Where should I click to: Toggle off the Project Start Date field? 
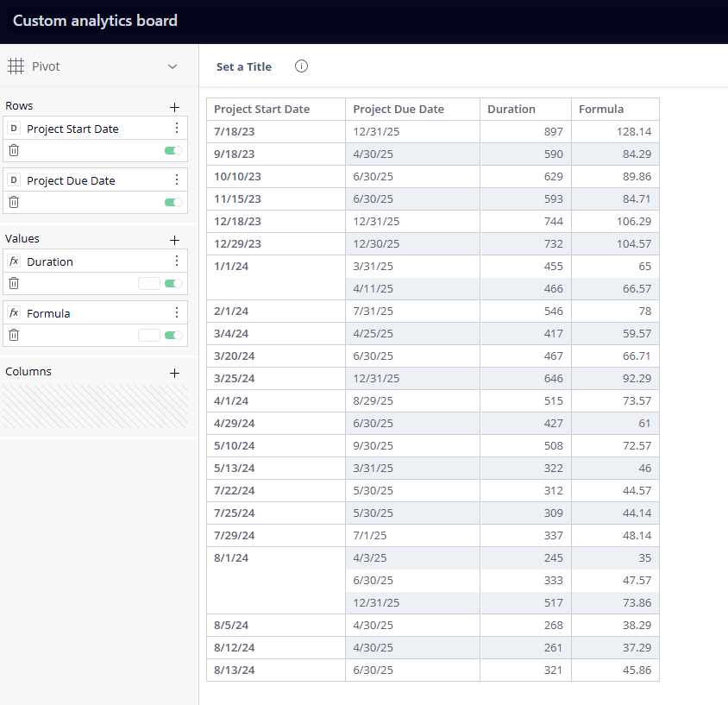(173, 150)
